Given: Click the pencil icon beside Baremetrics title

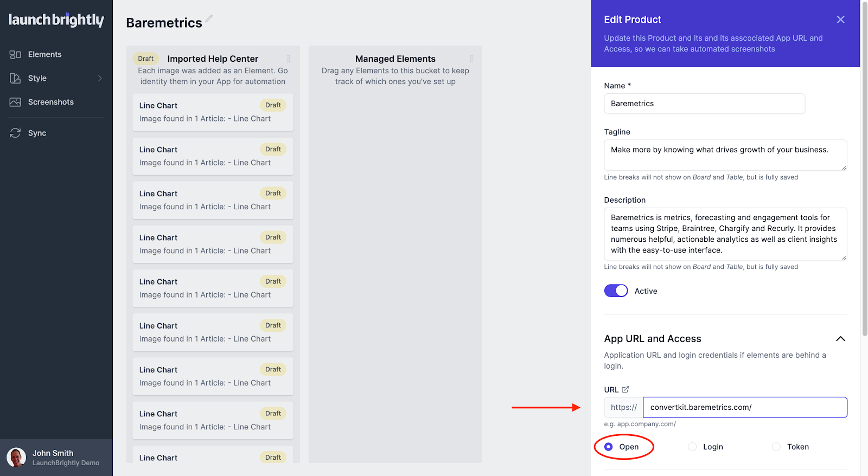Looking at the screenshot, I should coord(209,19).
